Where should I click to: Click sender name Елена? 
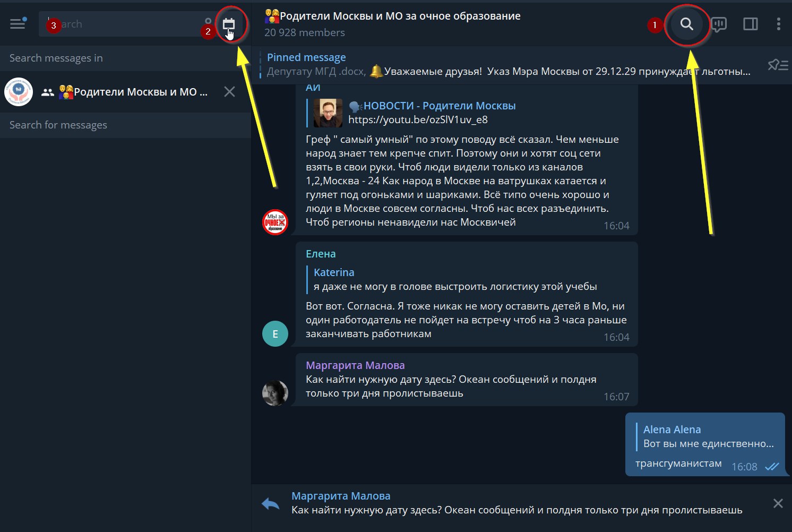coord(321,254)
